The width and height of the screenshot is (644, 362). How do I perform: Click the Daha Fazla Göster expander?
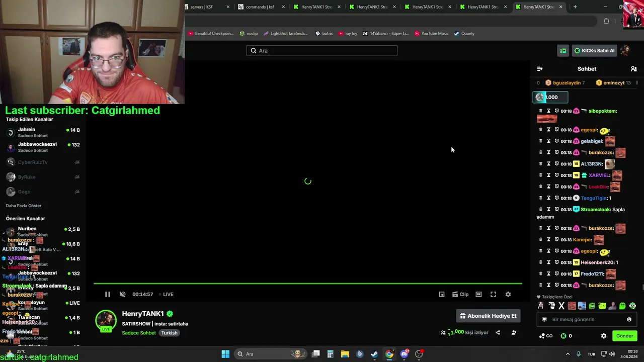coord(24,206)
